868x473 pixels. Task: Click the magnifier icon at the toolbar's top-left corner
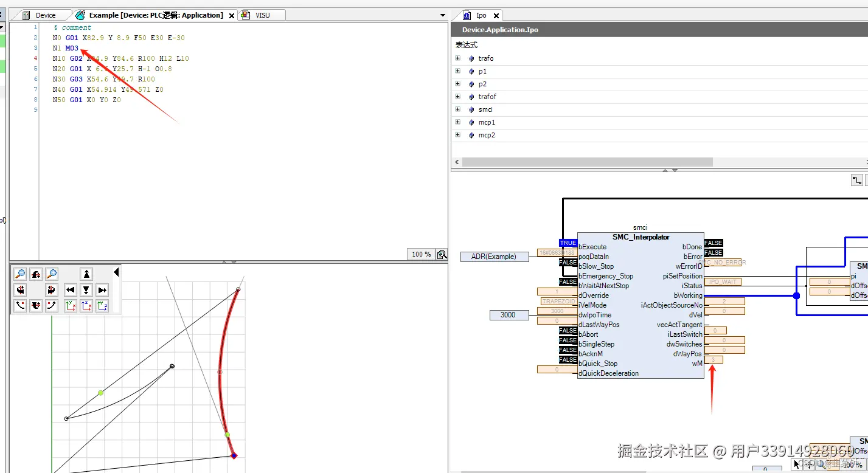coord(20,274)
